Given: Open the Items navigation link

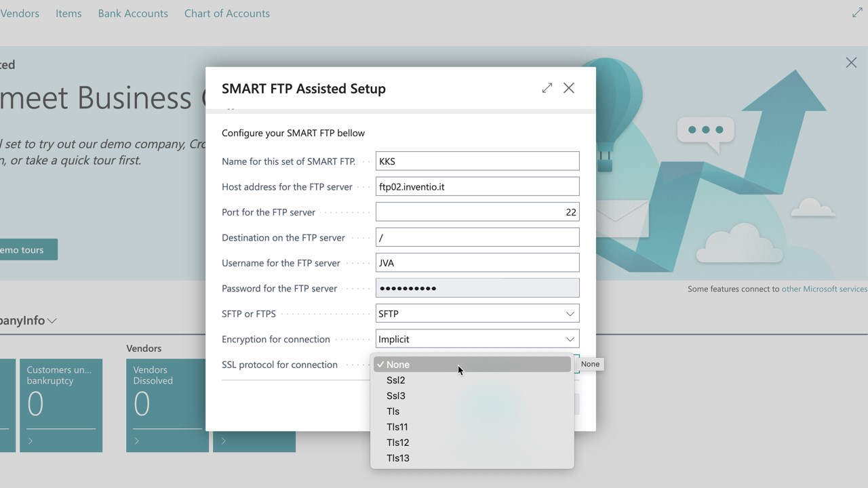Looking at the screenshot, I should click(x=68, y=14).
